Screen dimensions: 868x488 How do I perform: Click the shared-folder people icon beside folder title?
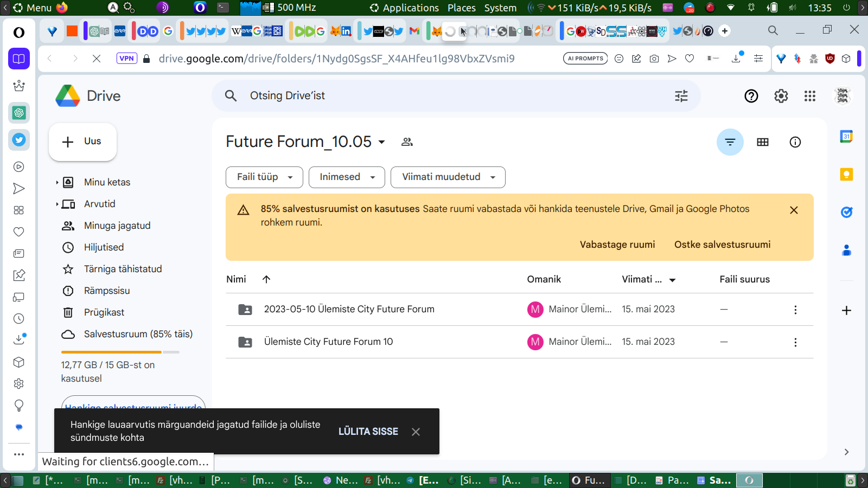pos(407,142)
